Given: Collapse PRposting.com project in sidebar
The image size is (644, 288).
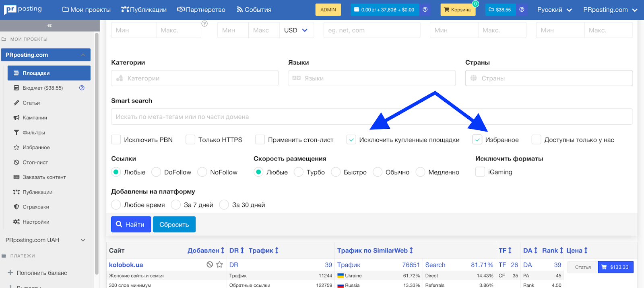Looking at the screenshot, I should [46, 55].
